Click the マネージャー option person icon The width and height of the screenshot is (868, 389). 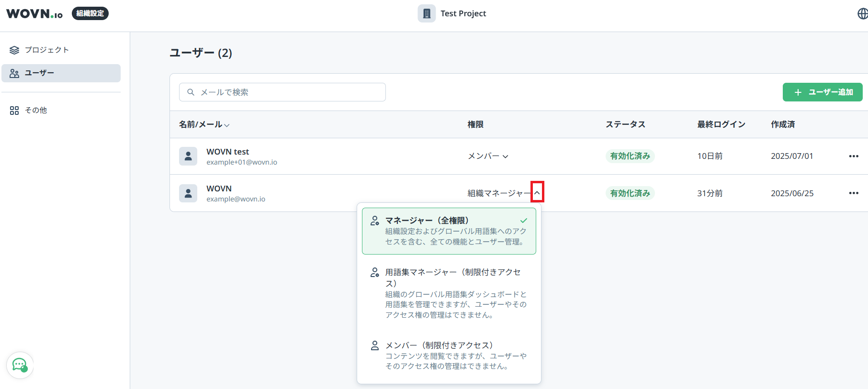tap(375, 221)
